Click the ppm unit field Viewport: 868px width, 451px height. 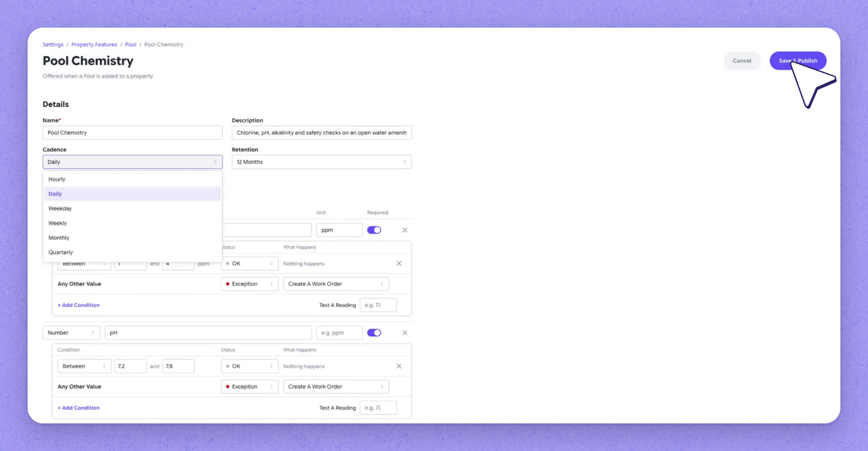[x=339, y=230]
